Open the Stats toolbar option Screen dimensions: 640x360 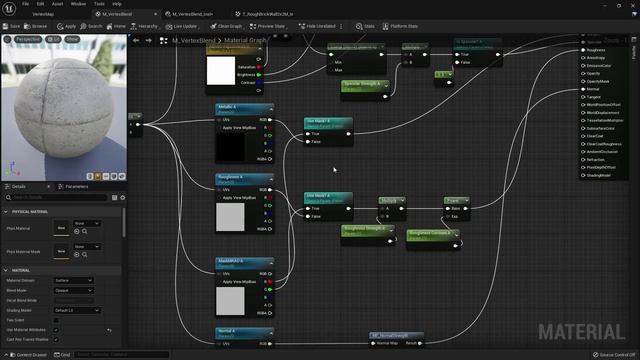(365, 26)
